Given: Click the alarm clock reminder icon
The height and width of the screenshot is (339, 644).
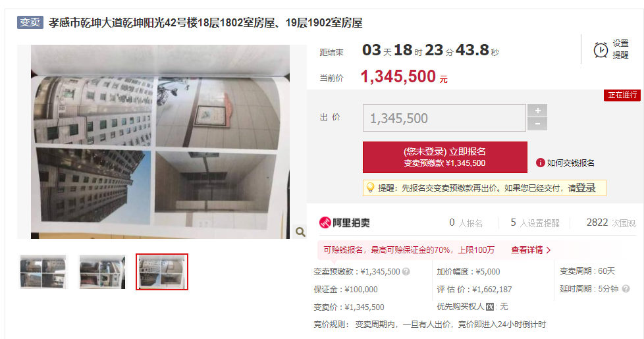Looking at the screenshot, I should click(601, 50).
